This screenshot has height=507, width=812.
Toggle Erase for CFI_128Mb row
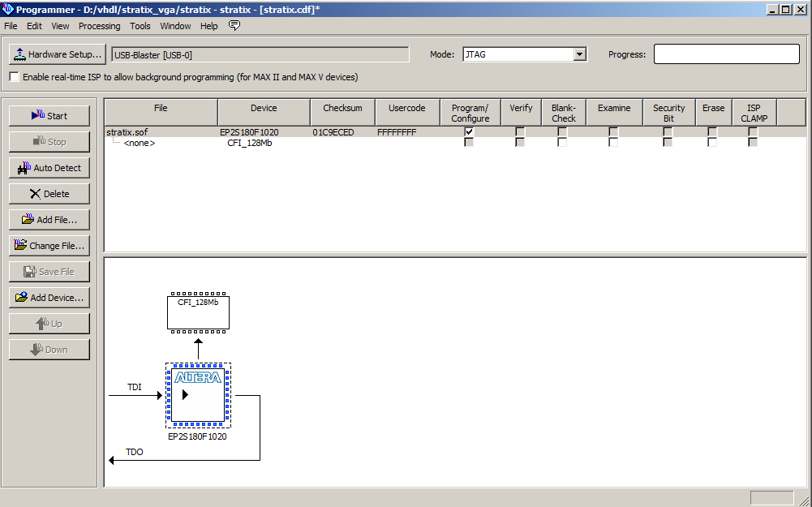[x=712, y=142]
